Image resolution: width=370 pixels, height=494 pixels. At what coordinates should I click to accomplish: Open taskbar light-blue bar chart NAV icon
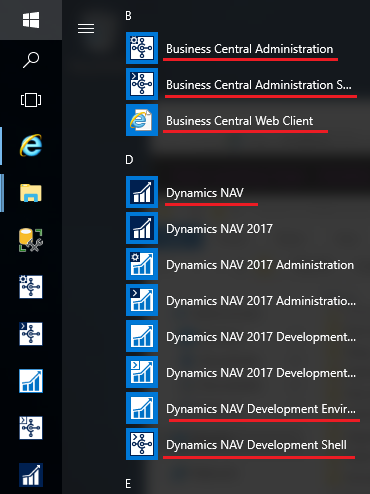pyautogui.click(x=31, y=381)
